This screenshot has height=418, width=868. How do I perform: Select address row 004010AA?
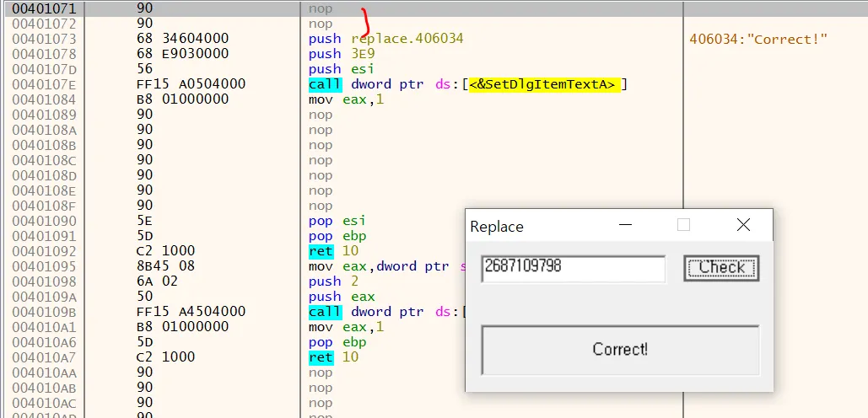point(44,372)
